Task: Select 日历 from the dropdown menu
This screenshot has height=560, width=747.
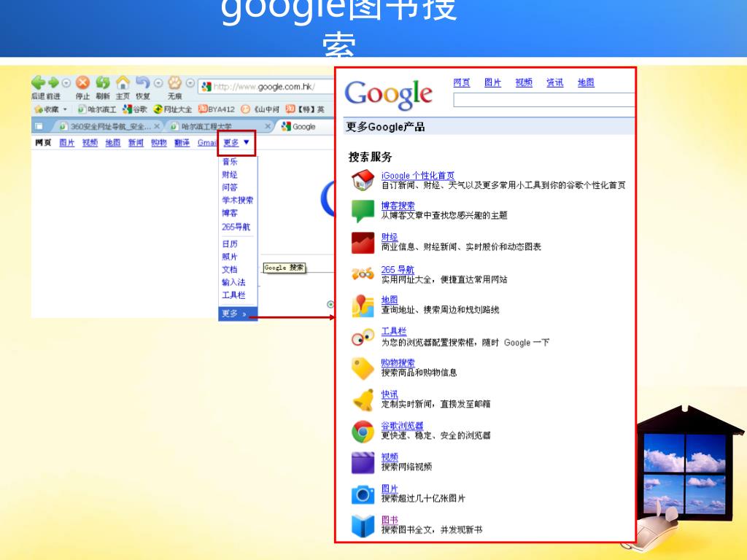Action: coord(230,244)
